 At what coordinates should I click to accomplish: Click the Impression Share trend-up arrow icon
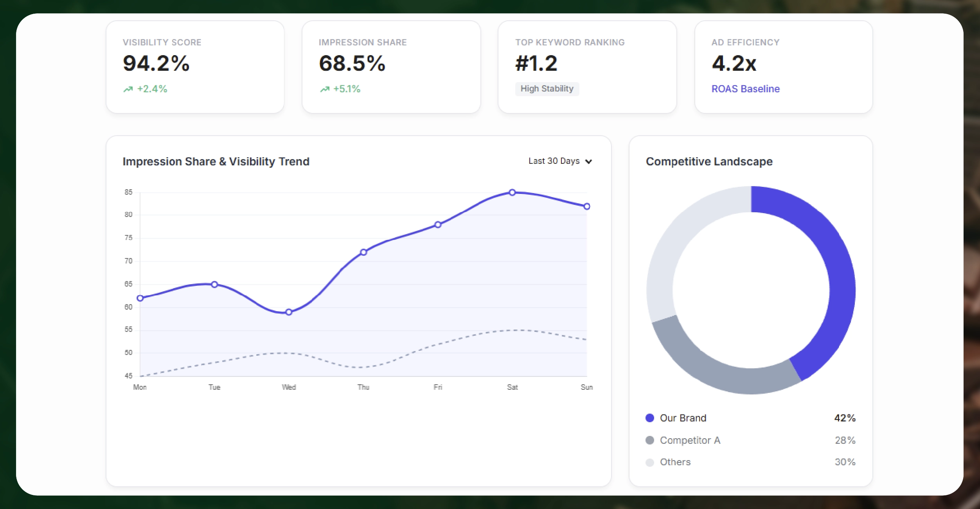(x=325, y=89)
